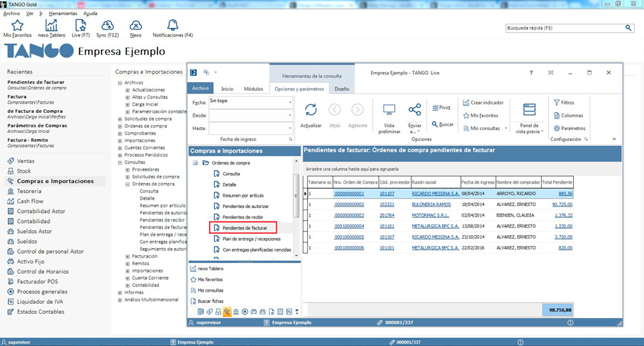Viewport: 644px width, 346px height.
Task: Open Mis Favoritos star icon
Action: (x=17, y=26)
